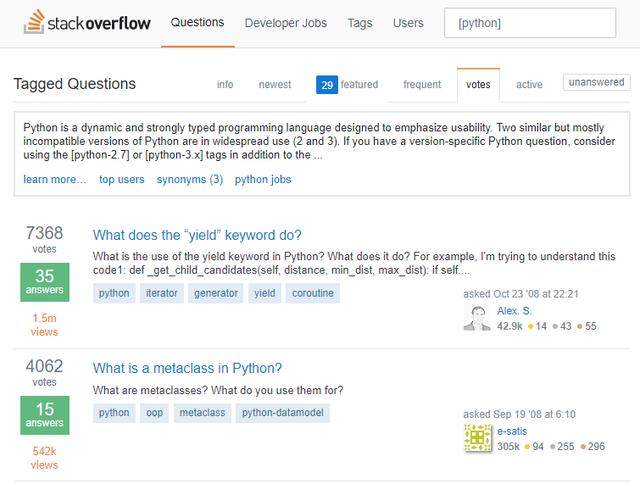Click asked Oct 23 '08 at 22:21
640x484 pixels.
521,294
